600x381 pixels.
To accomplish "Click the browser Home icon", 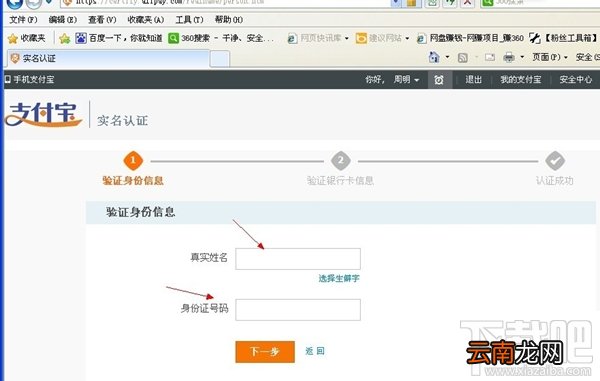I will point(434,57).
